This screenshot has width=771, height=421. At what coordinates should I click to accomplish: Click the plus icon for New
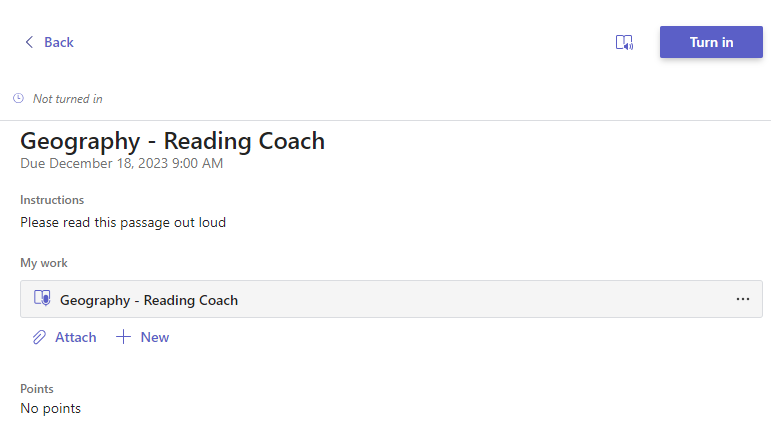click(x=124, y=338)
